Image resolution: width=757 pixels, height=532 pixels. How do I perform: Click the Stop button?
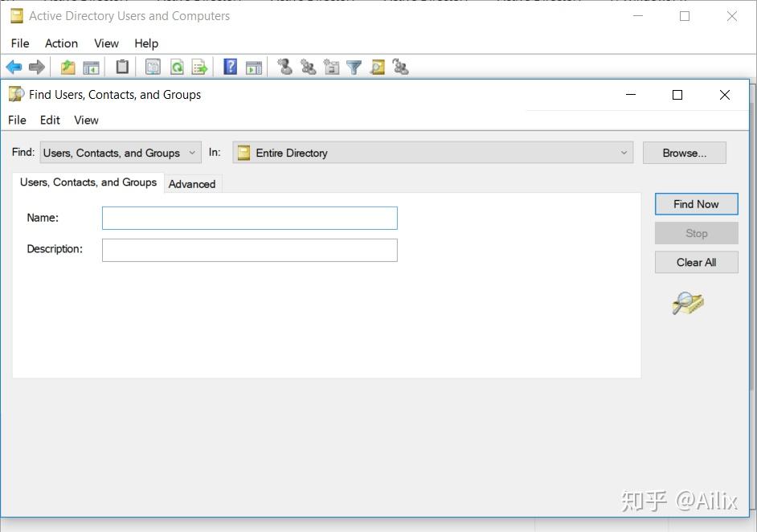coord(696,233)
